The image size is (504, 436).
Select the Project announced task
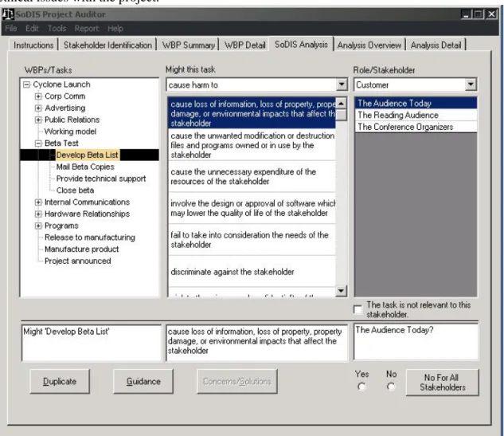(78, 261)
